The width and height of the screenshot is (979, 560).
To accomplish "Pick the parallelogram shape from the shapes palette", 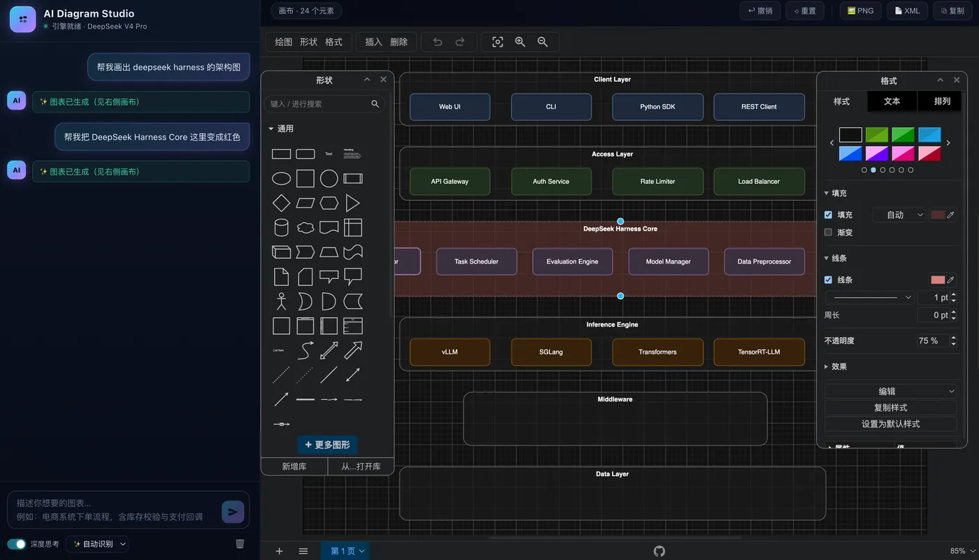I will (306, 203).
